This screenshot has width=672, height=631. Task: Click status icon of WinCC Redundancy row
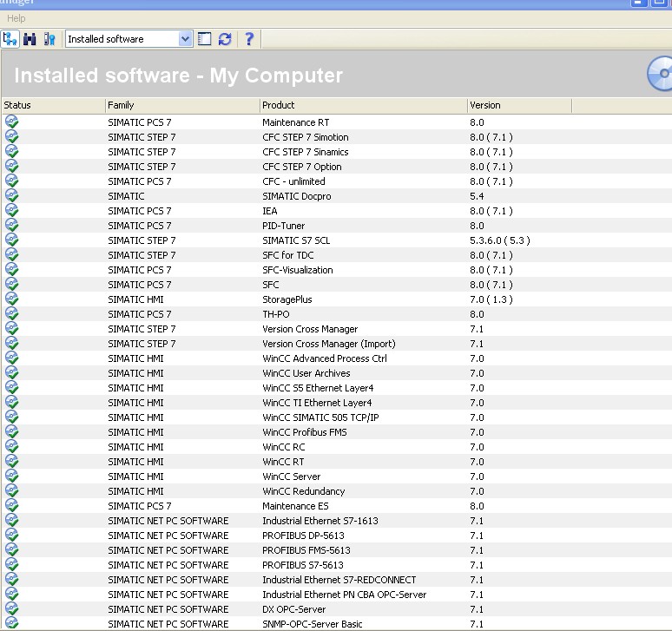coord(11,491)
